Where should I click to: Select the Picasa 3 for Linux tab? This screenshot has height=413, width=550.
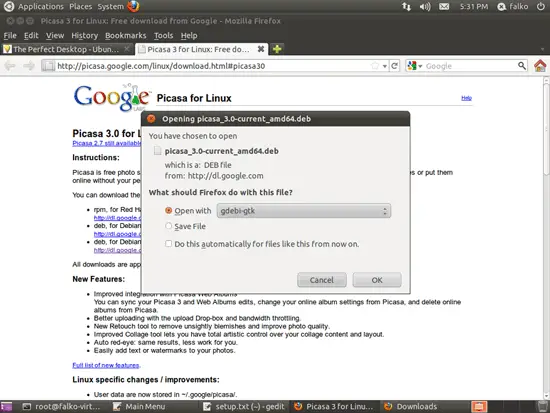click(x=198, y=49)
